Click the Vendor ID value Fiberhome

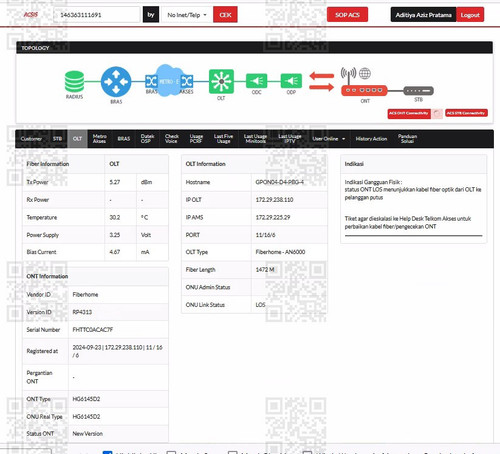tap(85, 295)
